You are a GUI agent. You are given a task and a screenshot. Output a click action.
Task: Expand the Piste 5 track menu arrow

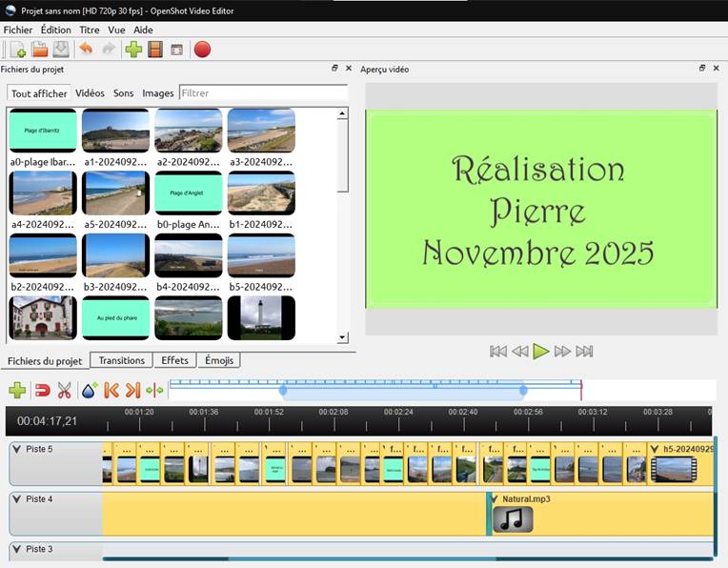pos(16,448)
